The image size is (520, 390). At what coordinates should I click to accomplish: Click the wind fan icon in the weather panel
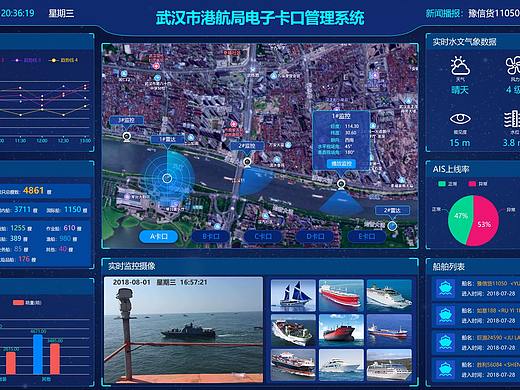pyautogui.click(x=513, y=65)
